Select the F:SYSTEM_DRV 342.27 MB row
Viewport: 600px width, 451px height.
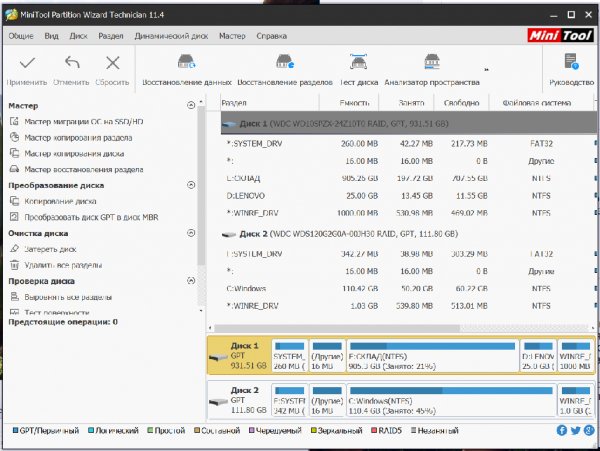(x=409, y=254)
